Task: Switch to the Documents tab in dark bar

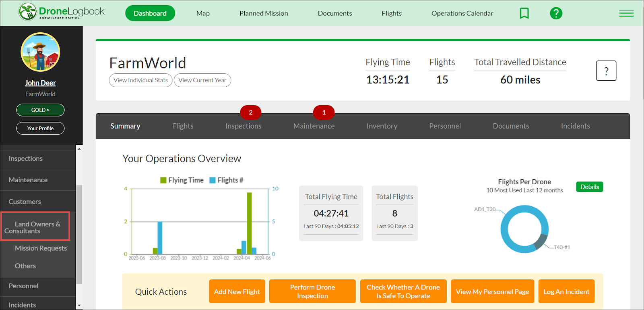Action: point(511,126)
